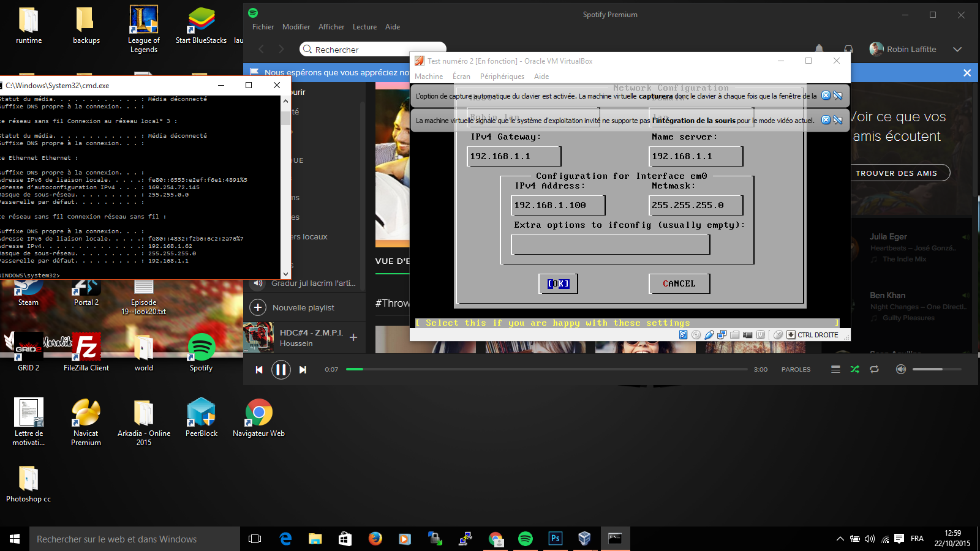The width and height of the screenshot is (980, 551).
Task: Close the blue Spotify notification banner
Action: [967, 73]
